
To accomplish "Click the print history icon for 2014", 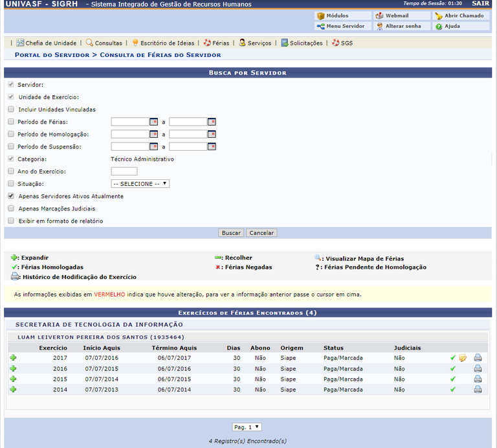I will 478,390.
